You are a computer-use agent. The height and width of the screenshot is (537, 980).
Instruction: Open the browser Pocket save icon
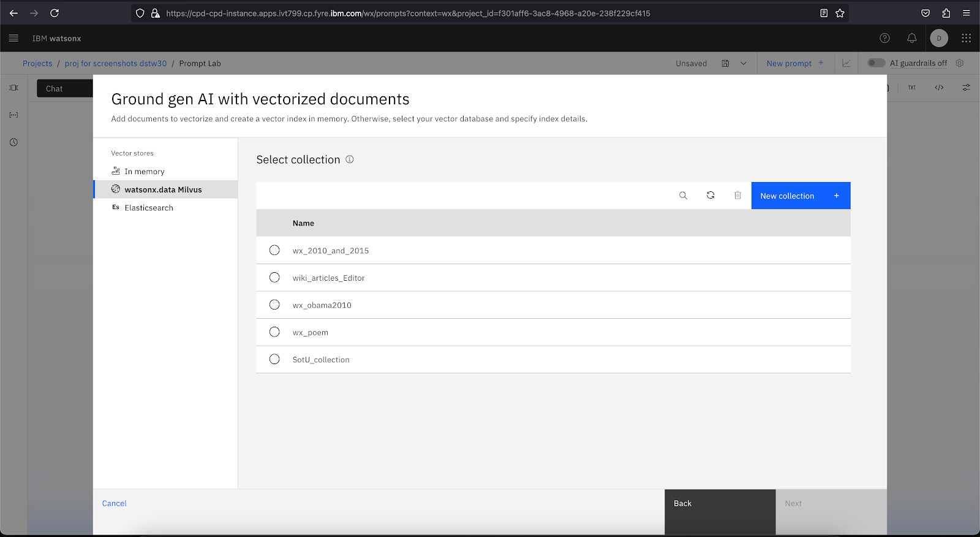(x=925, y=13)
